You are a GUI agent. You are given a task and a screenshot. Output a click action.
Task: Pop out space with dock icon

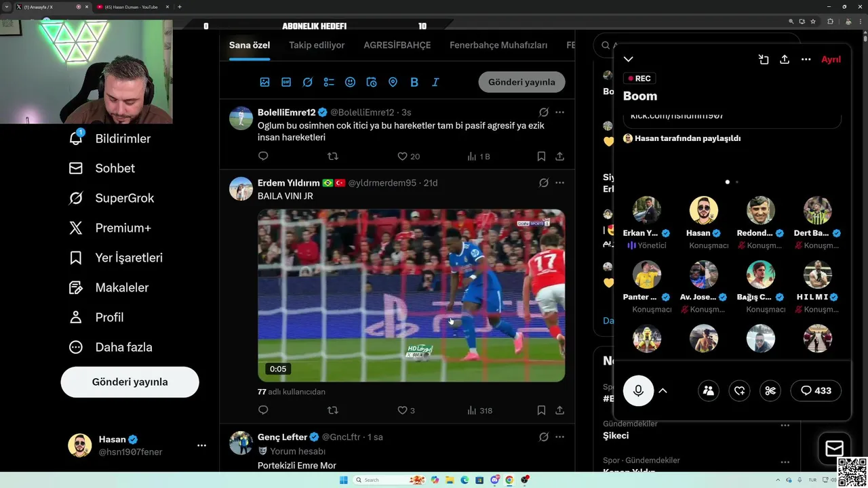click(x=764, y=60)
